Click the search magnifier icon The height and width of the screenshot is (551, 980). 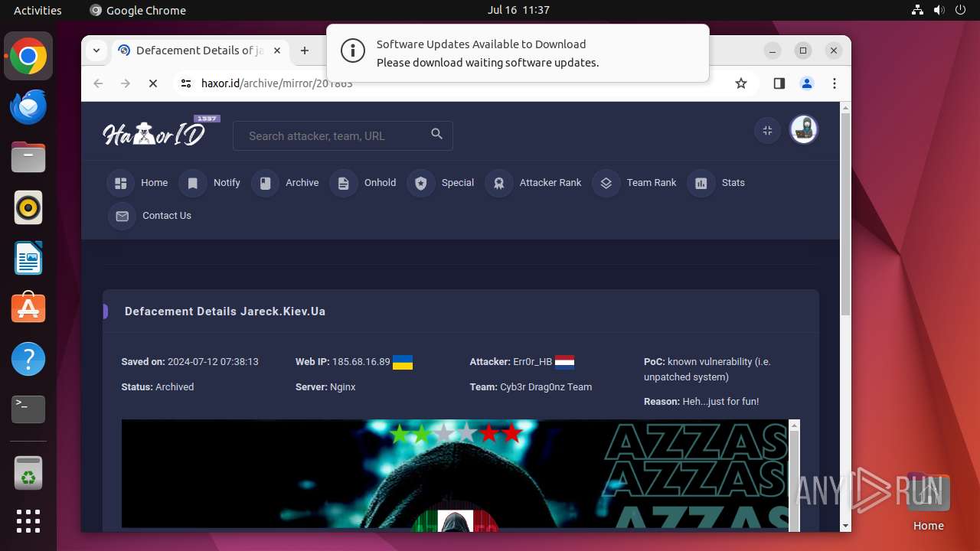point(436,134)
